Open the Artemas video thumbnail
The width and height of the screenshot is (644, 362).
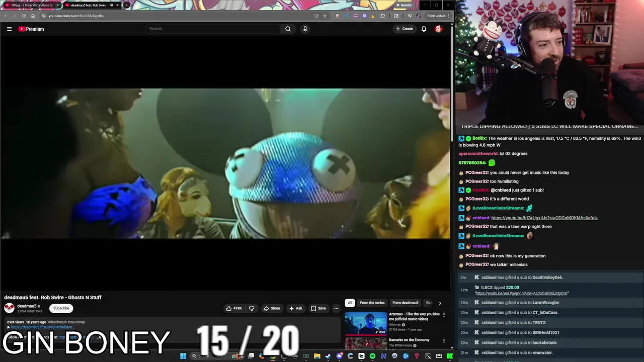click(x=366, y=323)
